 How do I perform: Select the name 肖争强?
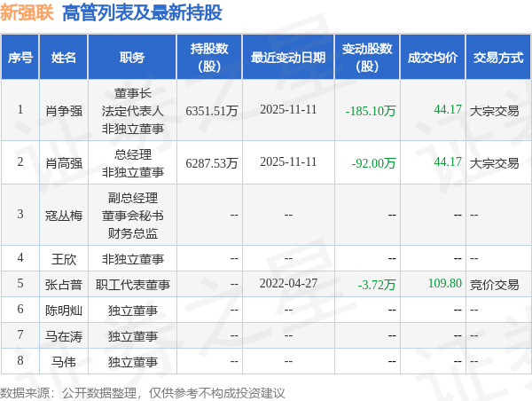64,111
